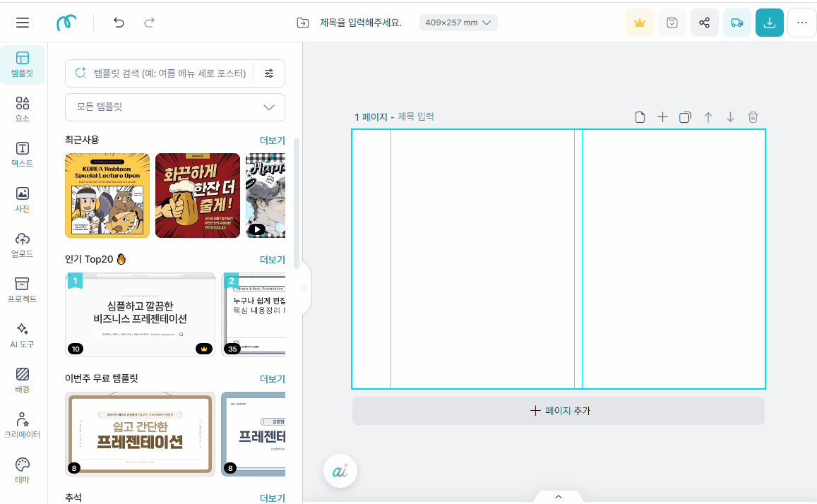Select the 화끈하게 한잔 더 template thumbnail
Image resolution: width=817 pixels, height=504 pixels.
[198, 195]
